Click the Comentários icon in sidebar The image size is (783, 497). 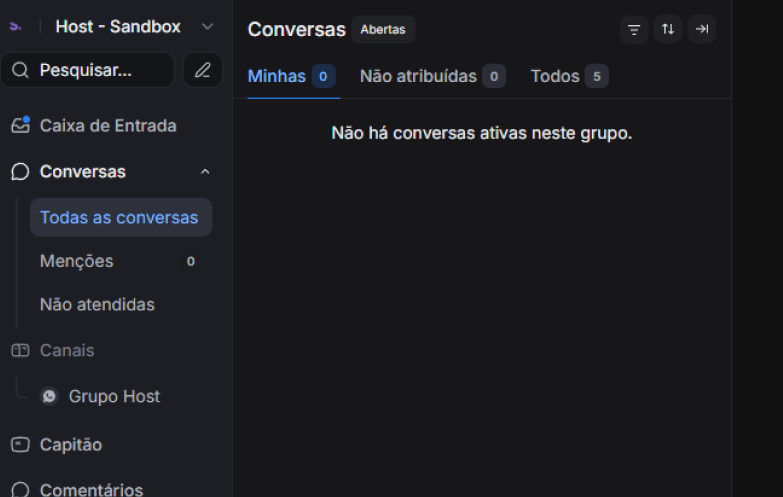[20, 490]
